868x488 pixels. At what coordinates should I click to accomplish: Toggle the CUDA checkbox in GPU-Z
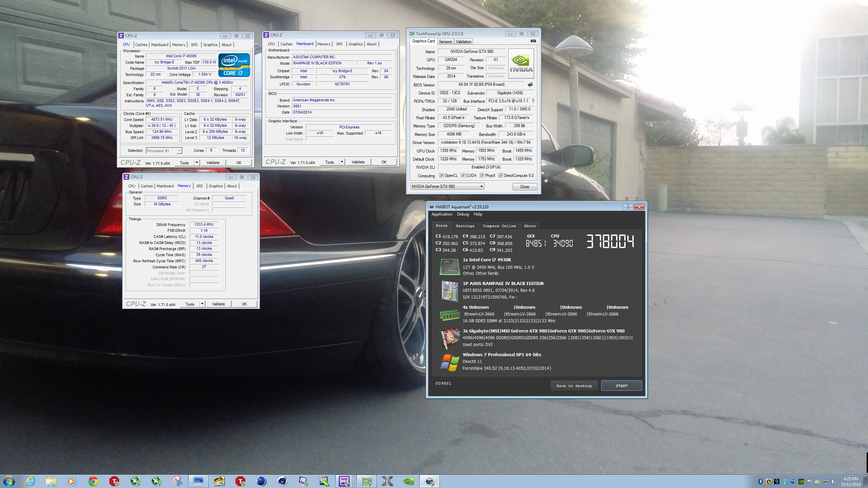463,176
